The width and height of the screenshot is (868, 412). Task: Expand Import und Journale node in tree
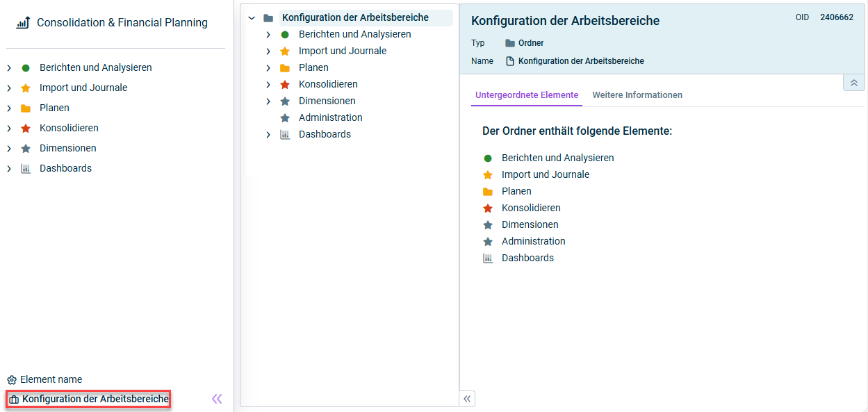coord(268,51)
